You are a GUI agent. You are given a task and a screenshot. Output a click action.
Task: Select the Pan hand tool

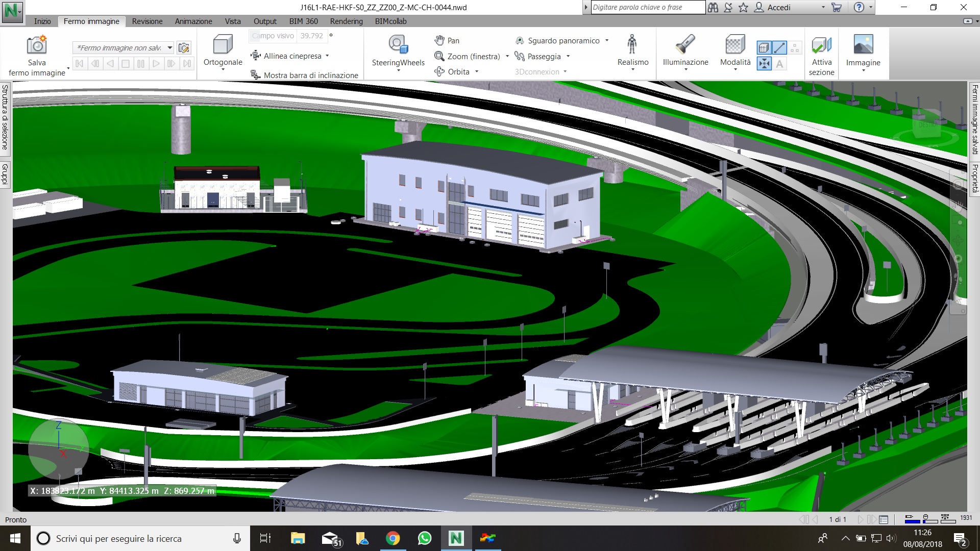[447, 40]
